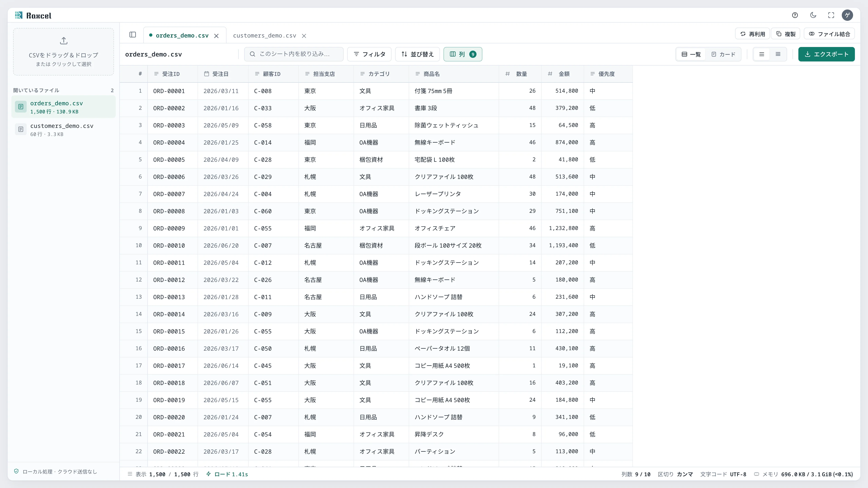This screenshot has height=488, width=868.
Task: Click the 数量 column header
Action: [520, 74]
